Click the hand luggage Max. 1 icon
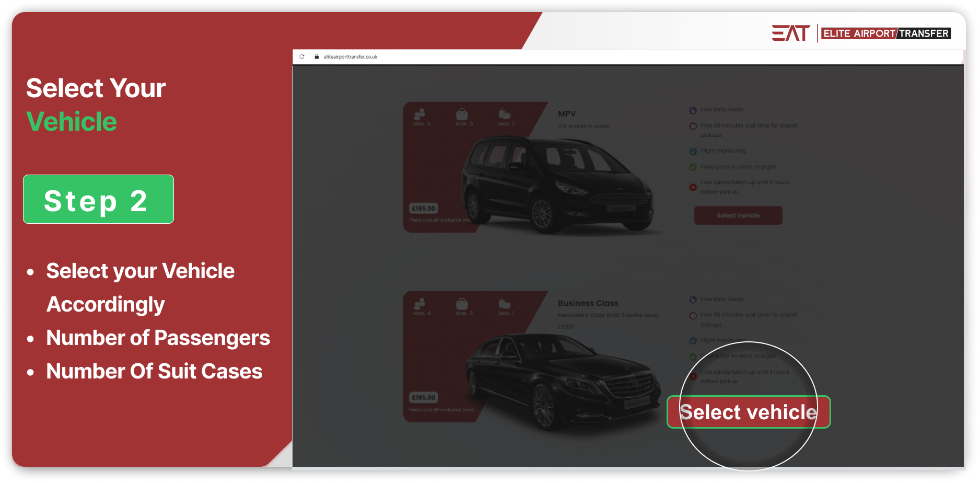The image size is (980, 483). (506, 115)
